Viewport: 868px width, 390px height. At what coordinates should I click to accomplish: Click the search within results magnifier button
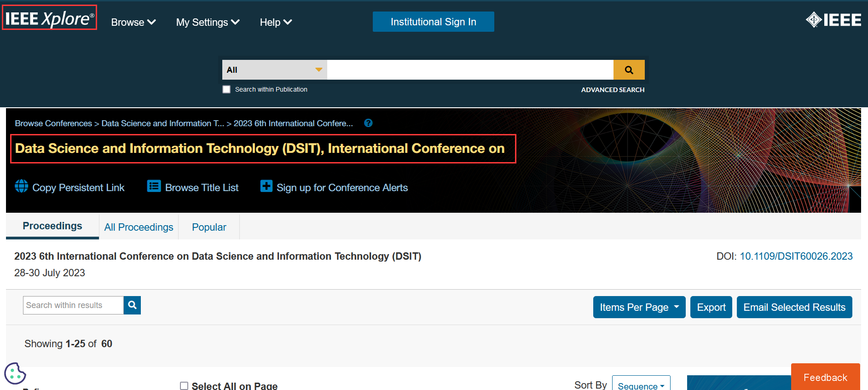pyautogui.click(x=132, y=305)
